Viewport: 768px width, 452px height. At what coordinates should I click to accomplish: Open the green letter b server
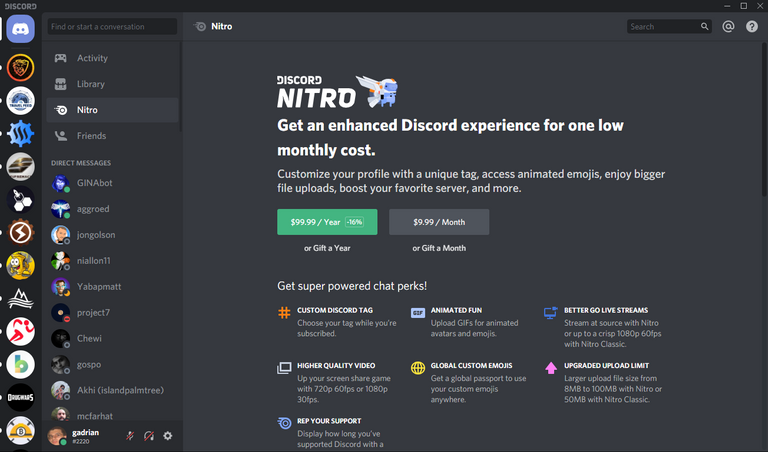point(21,364)
